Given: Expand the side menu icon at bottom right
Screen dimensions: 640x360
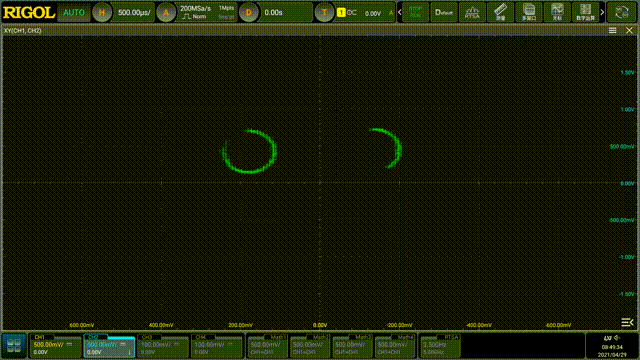Looking at the screenshot, I should point(627,322).
